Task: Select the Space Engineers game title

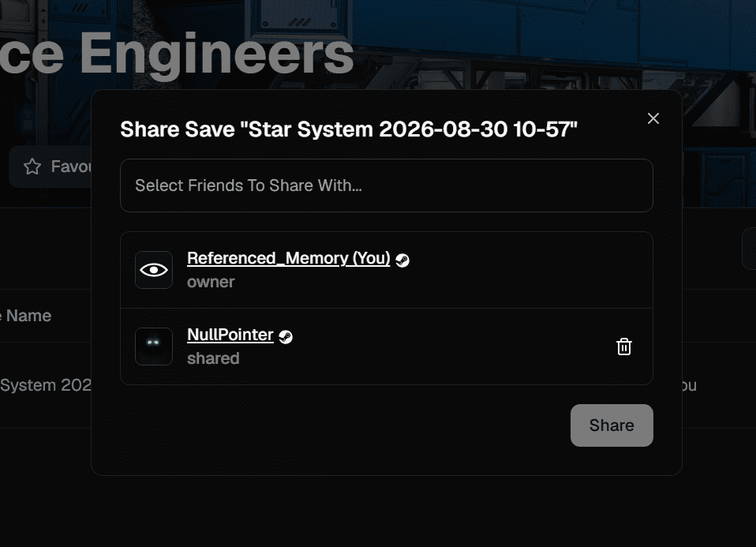Action: pos(177,53)
